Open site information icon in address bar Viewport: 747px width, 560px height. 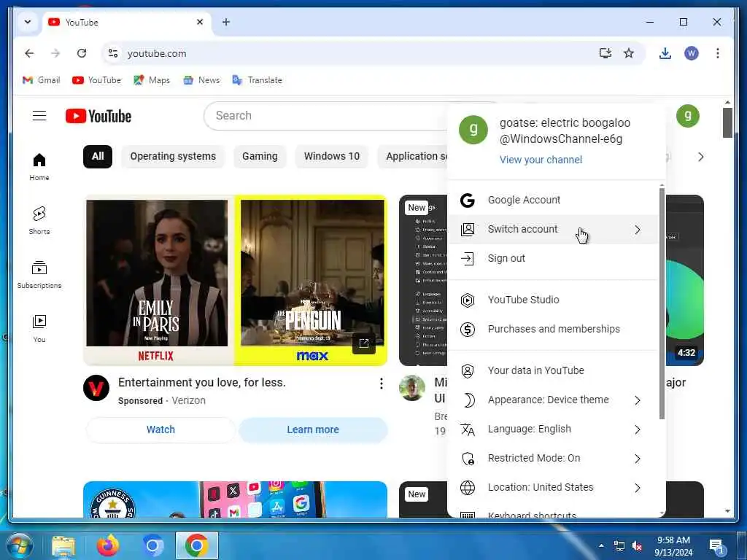[113, 53]
